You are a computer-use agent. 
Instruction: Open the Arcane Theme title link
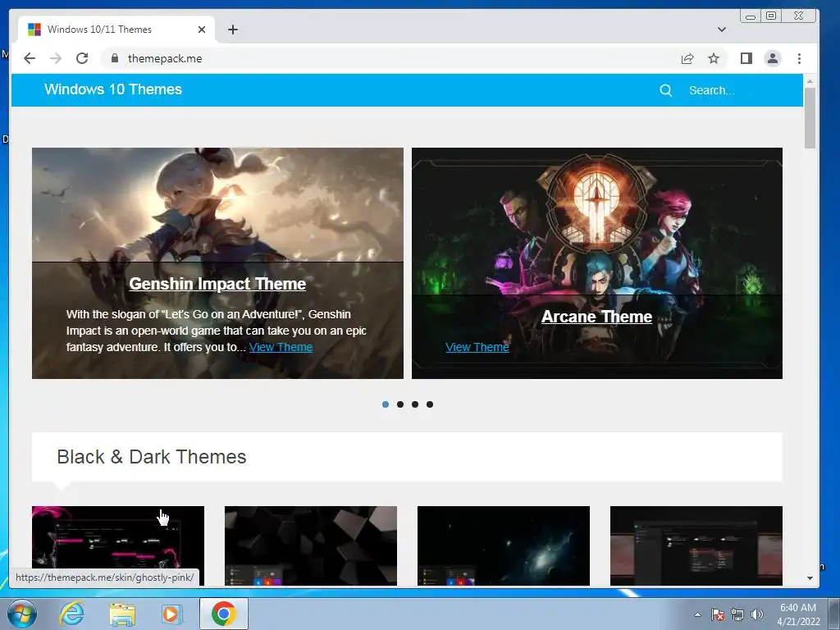coord(597,317)
